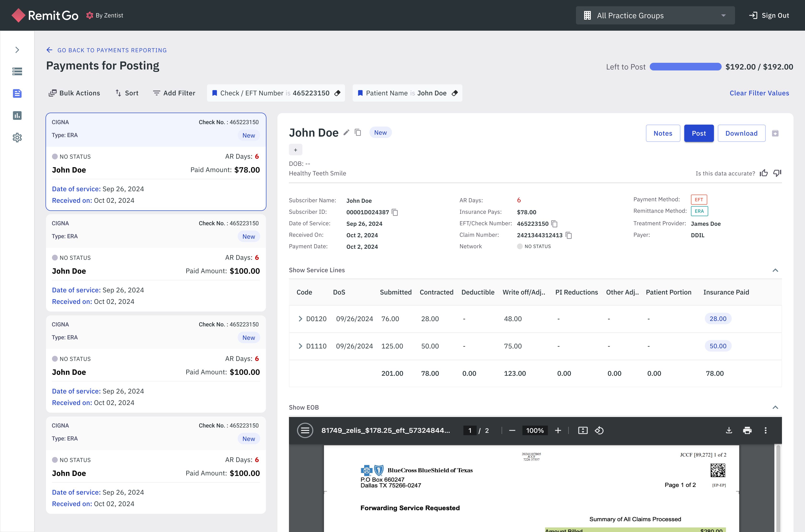Click Go Back to Payments Reporting link
805x532 pixels.
click(x=107, y=50)
